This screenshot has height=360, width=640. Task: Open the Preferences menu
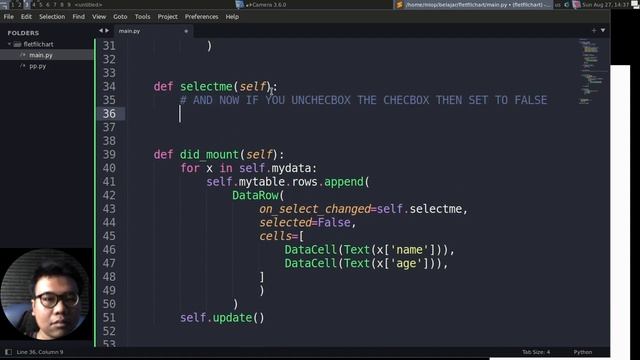click(201, 17)
